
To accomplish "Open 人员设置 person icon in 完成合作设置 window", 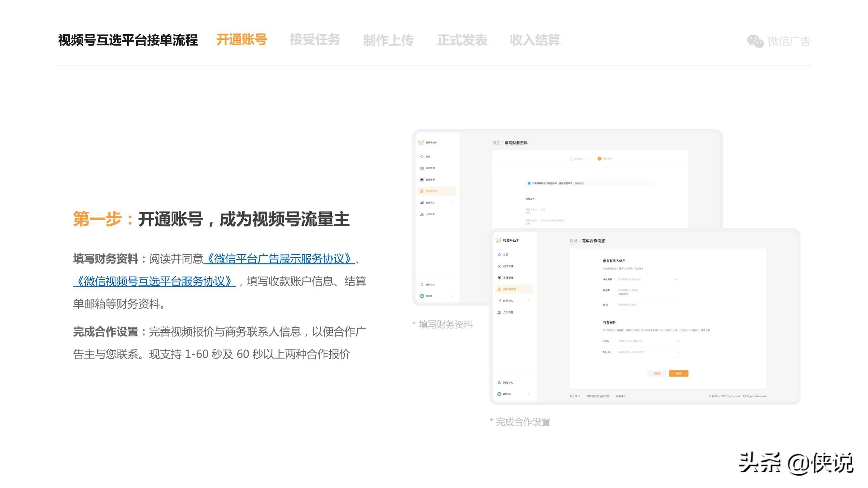I will coord(499,312).
